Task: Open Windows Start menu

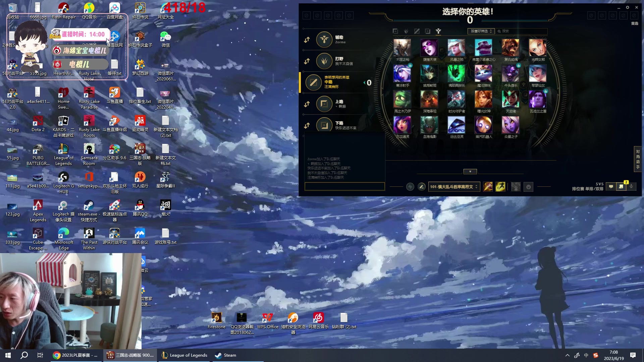Action: click(8, 355)
